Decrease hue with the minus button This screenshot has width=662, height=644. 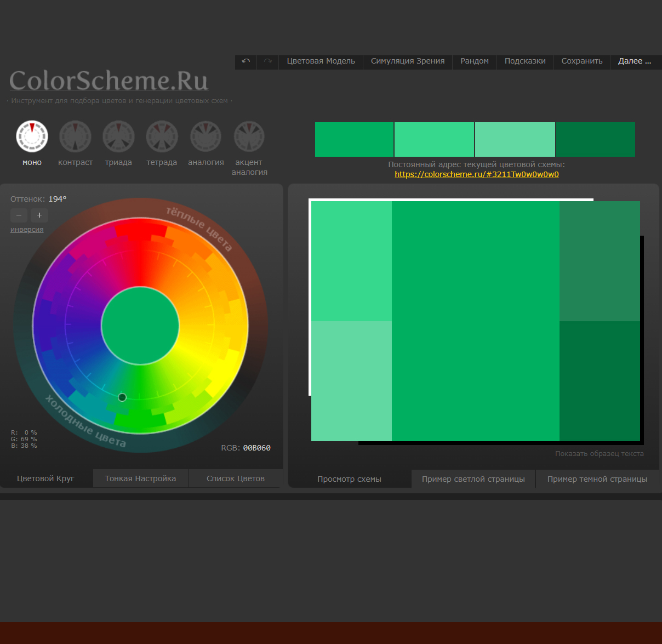click(x=19, y=215)
